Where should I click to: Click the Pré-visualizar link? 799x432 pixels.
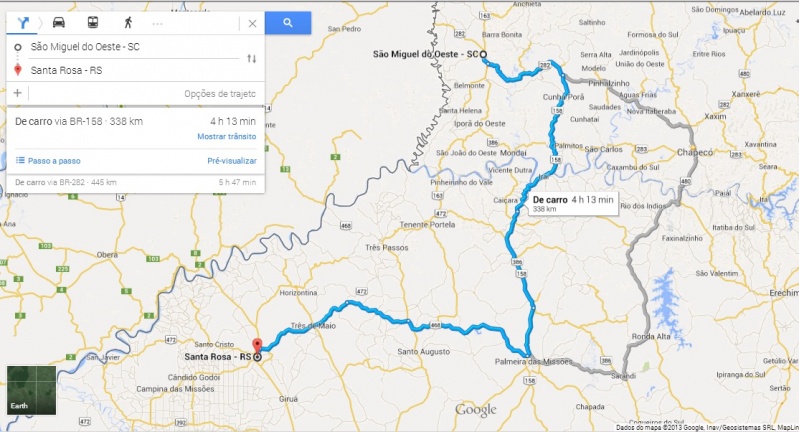(x=232, y=160)
